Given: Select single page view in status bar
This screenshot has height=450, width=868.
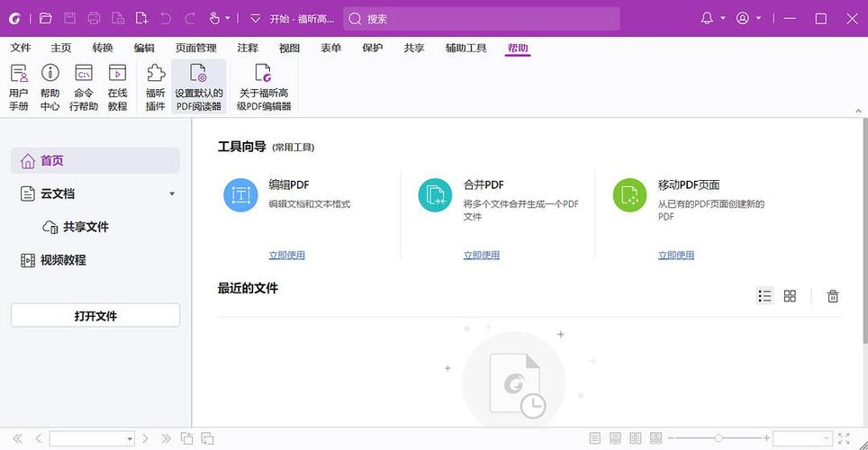Looking at the screenshot, I should pyautogui.click(x=594, y=438).
